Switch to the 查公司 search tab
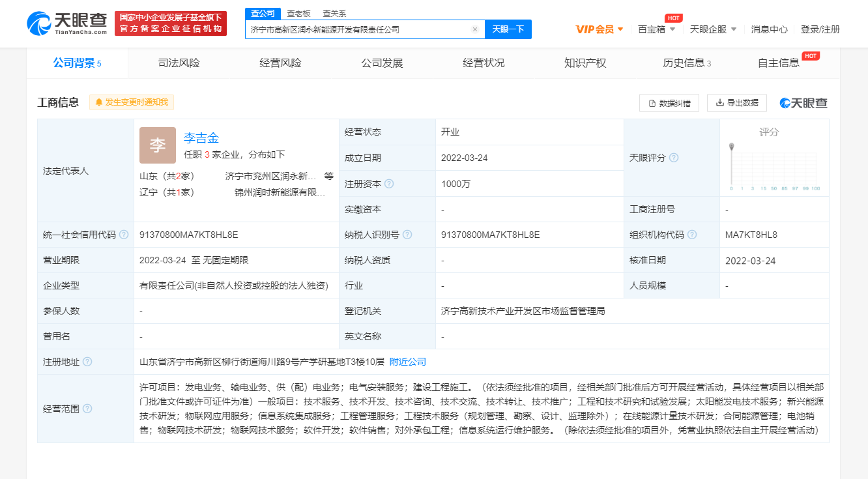The width and height of the screenshot is (868, 479). (263, 14)
